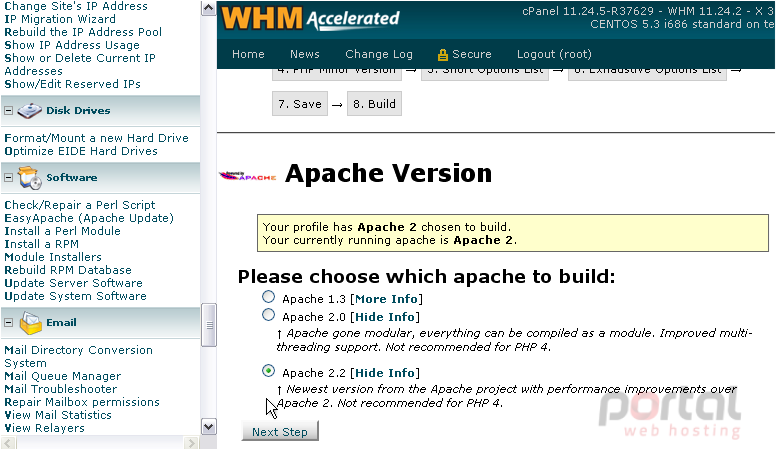Open the News menu item
The width and height of the screenshot is (776, 450).
pyautogui.click(x=304, y=54)
